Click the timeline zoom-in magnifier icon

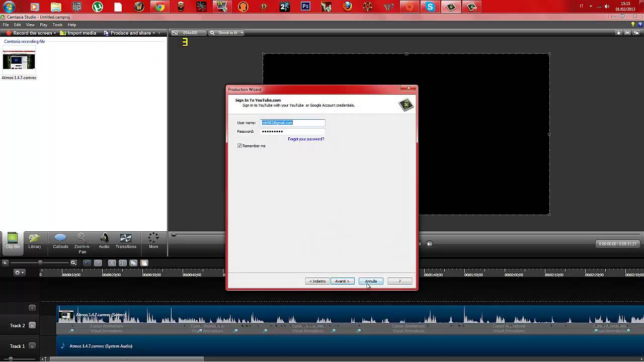(73, 263)
